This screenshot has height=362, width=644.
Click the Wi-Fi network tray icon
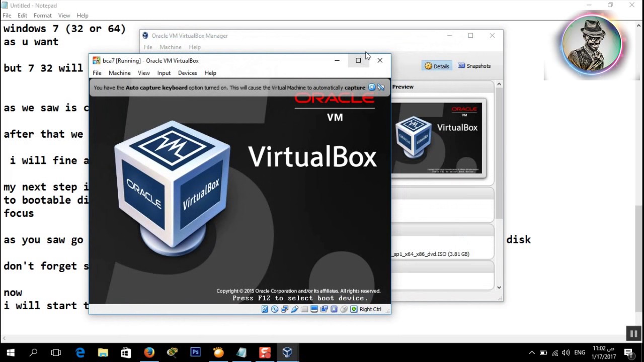pos(555,353)
